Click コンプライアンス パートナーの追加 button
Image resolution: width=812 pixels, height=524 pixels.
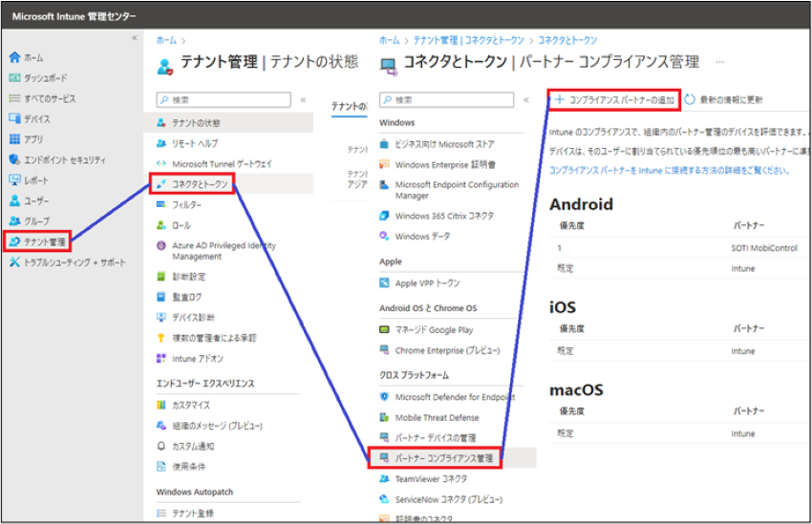coord(614,100)
